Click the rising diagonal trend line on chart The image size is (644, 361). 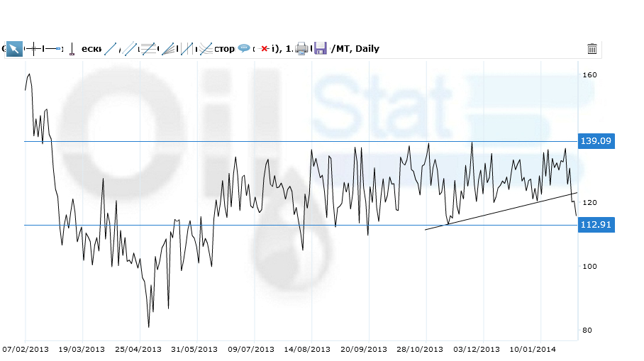pyautogui.click(x=501, y=211)
